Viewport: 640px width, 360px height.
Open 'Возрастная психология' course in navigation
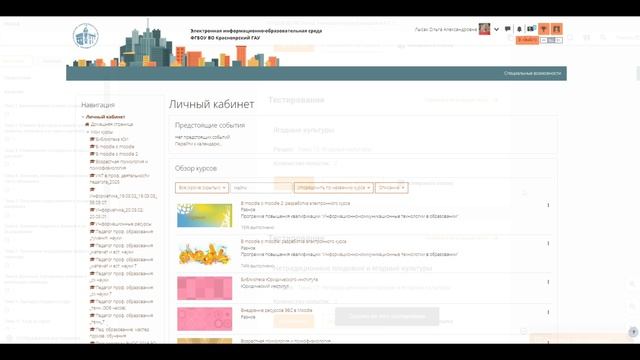tap(119, 164)
